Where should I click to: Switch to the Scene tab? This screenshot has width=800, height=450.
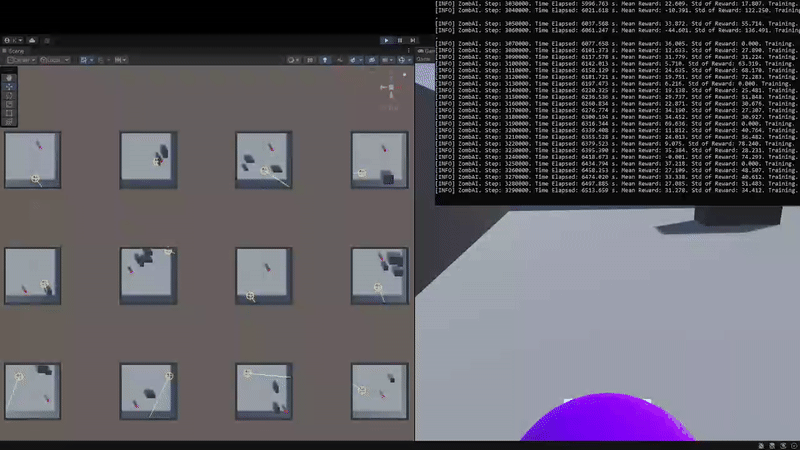(13, 51)
